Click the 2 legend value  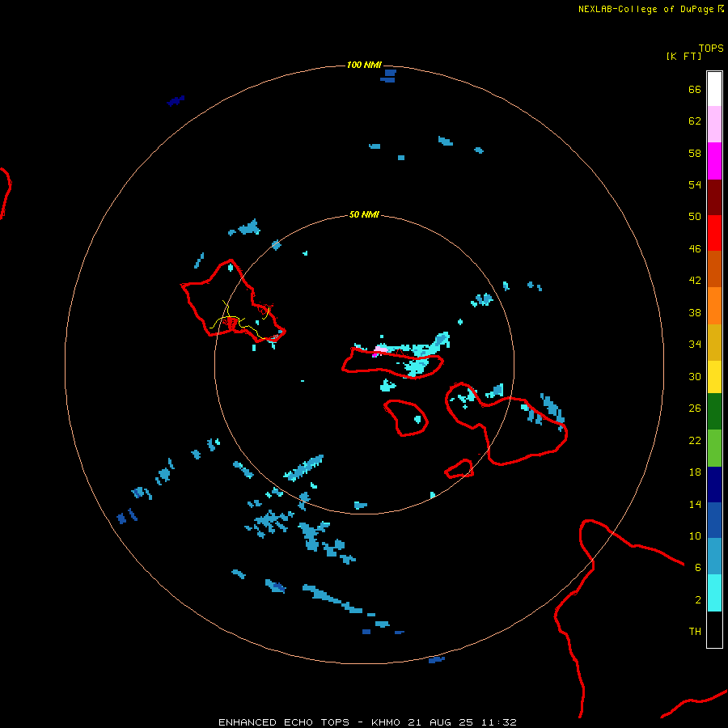pos(698,599)
